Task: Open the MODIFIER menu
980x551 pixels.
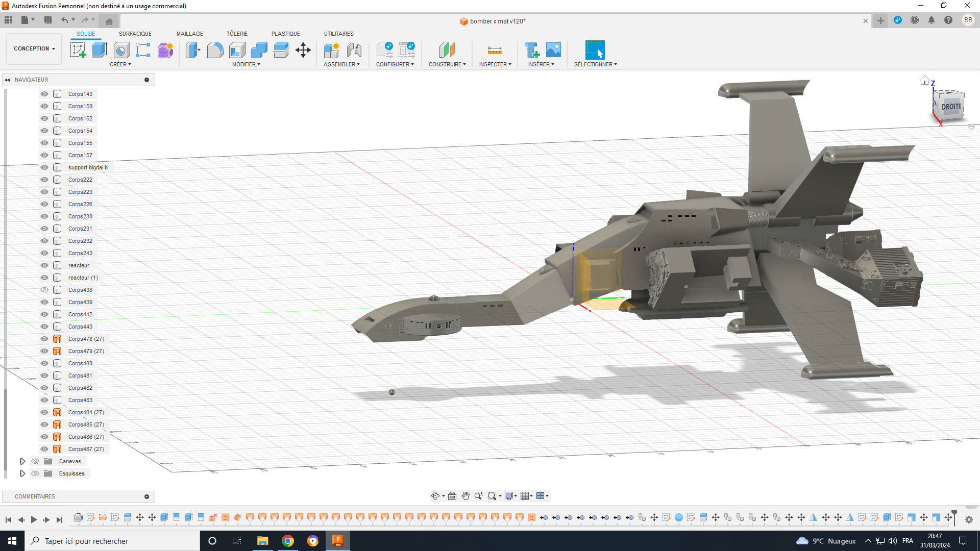Action: pyautogui.click(x=246, y=64)
